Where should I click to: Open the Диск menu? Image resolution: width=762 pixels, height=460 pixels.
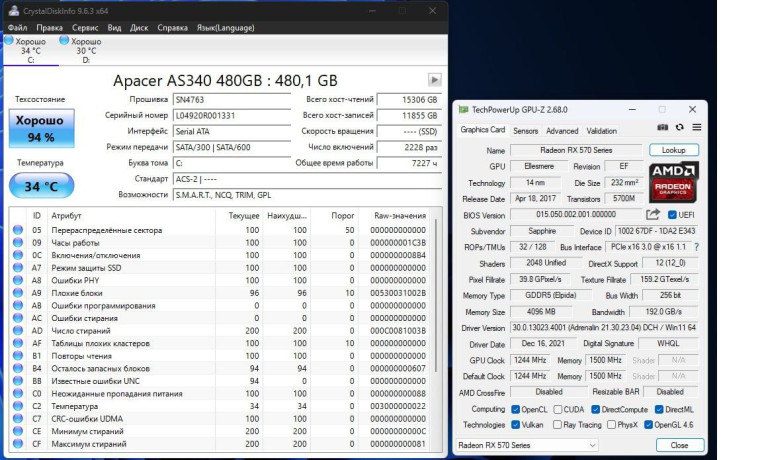point(139,28)
